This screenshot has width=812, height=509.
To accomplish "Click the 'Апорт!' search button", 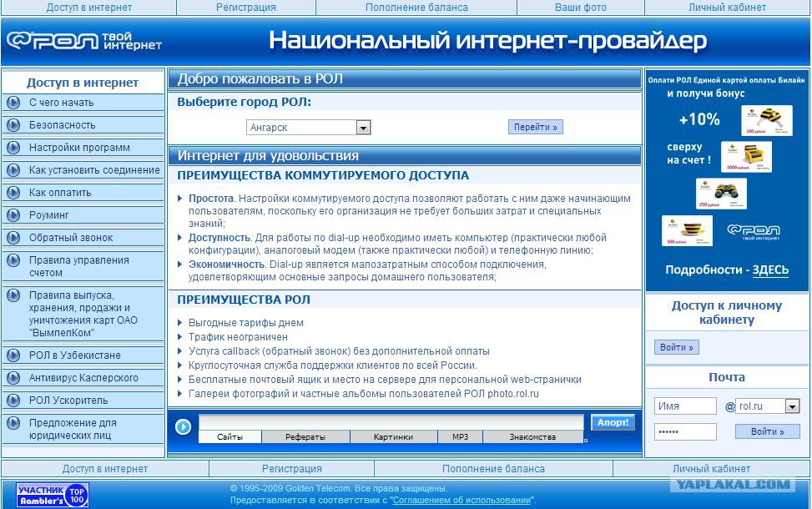I will 613,422.
